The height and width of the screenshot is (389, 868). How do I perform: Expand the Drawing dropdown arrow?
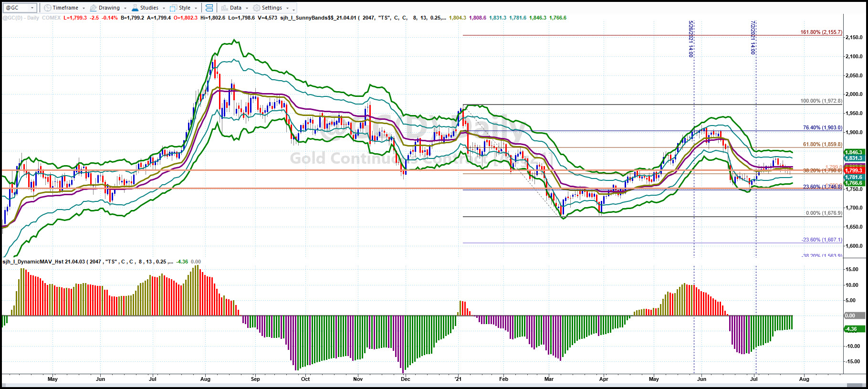click(x=125, y=8)
